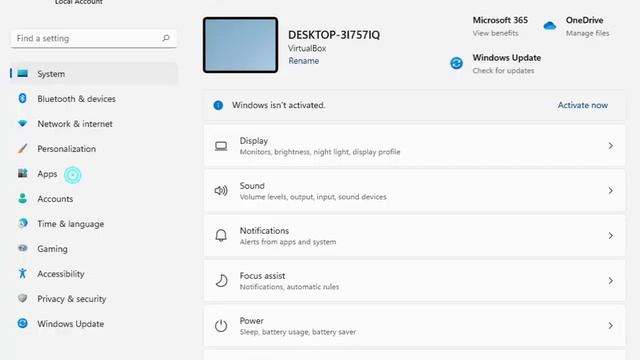Click the Accessibility figure icon
This screenshot has width=640, height=360.
click(x=22, y=273)
